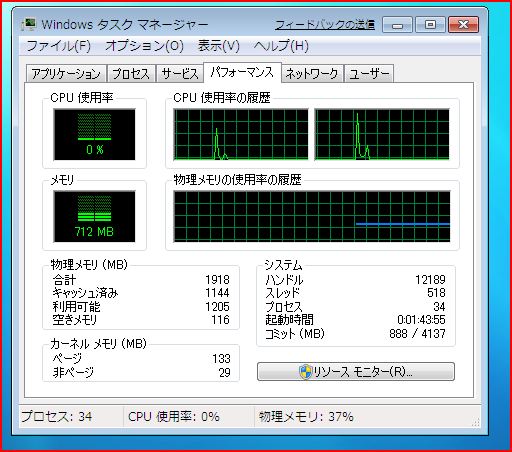Click the Task Manager title bar icon

pos(29,25)
